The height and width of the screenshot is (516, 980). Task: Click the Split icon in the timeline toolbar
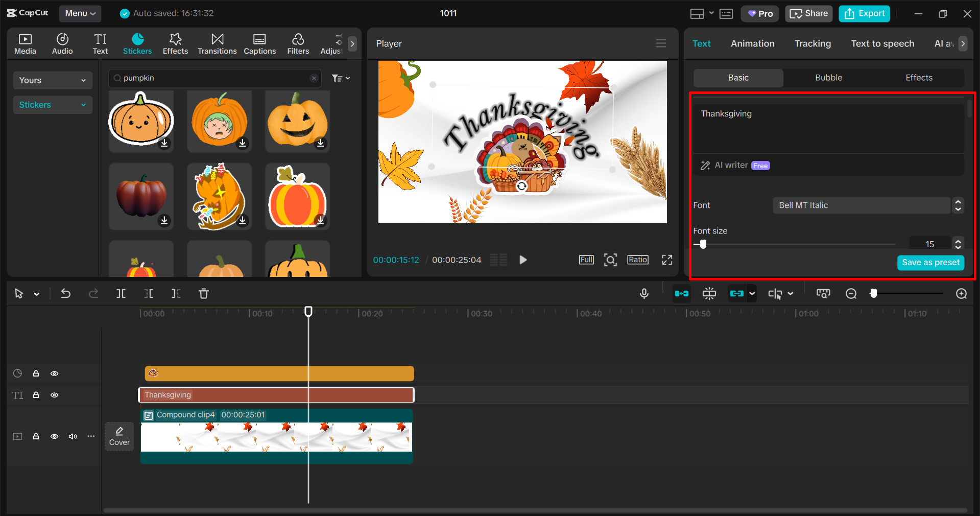point(121,294)
